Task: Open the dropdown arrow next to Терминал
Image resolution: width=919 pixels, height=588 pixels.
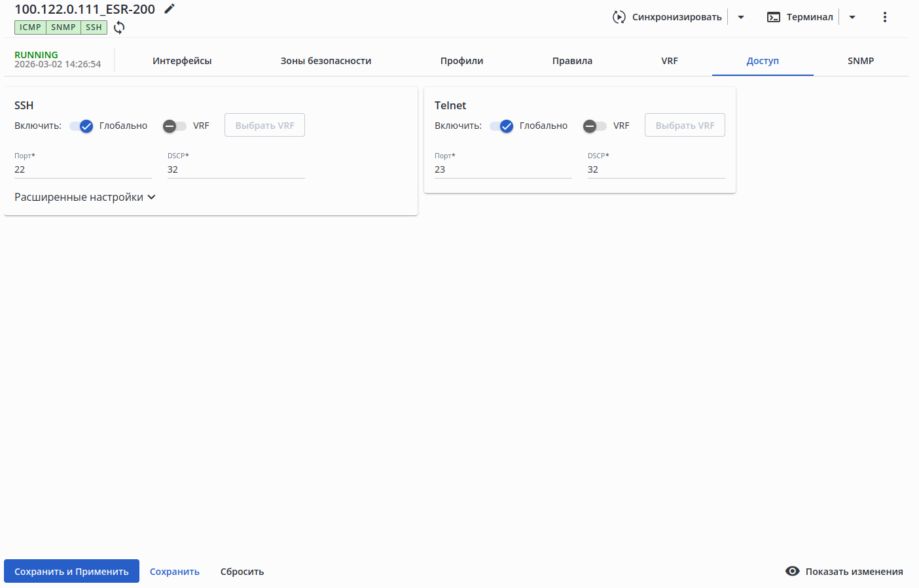Action: click(852, 17)
